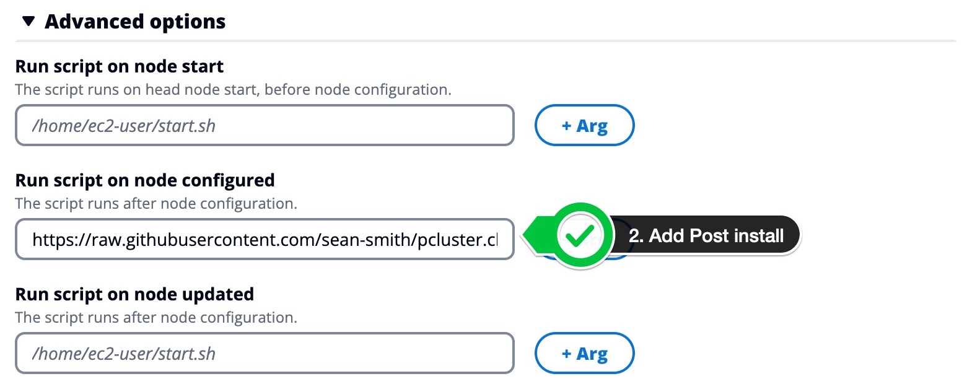Click 'Run script on node start' label

coord(120,66)
